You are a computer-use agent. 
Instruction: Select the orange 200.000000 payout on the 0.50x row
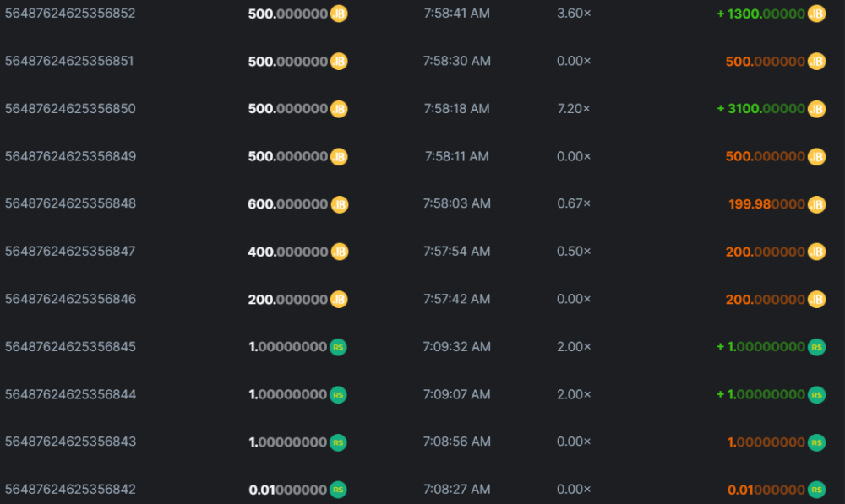(766, 251)
